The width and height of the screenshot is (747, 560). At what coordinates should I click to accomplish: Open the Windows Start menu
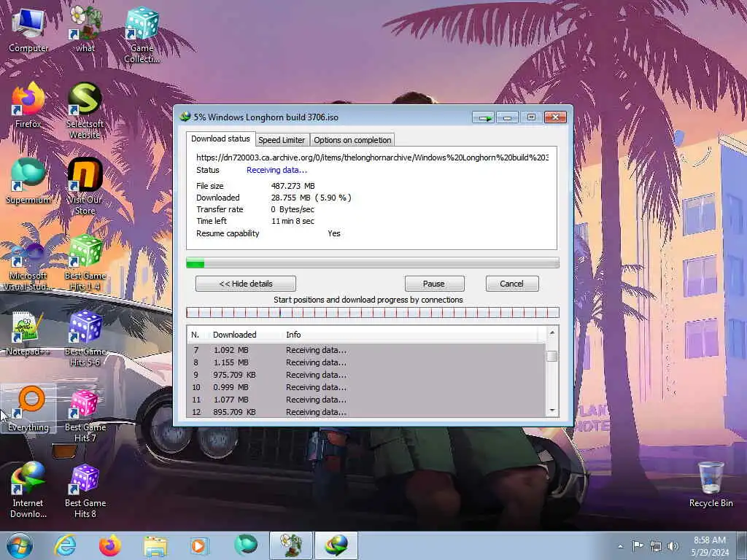20,545
